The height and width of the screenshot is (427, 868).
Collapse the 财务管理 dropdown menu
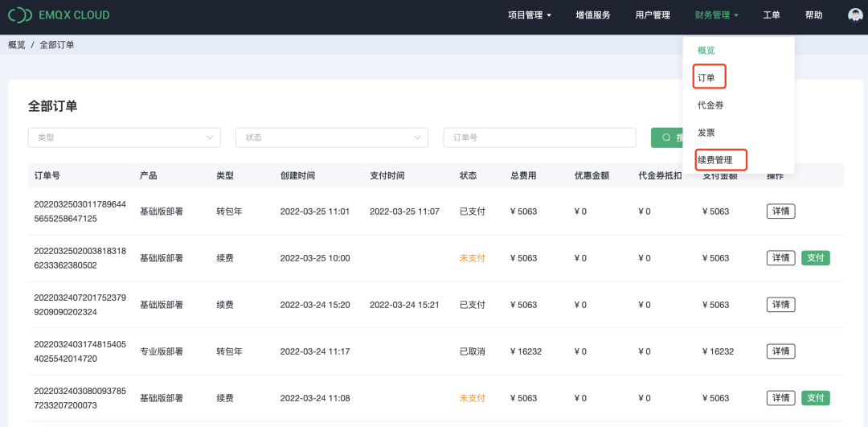[717, 15]
